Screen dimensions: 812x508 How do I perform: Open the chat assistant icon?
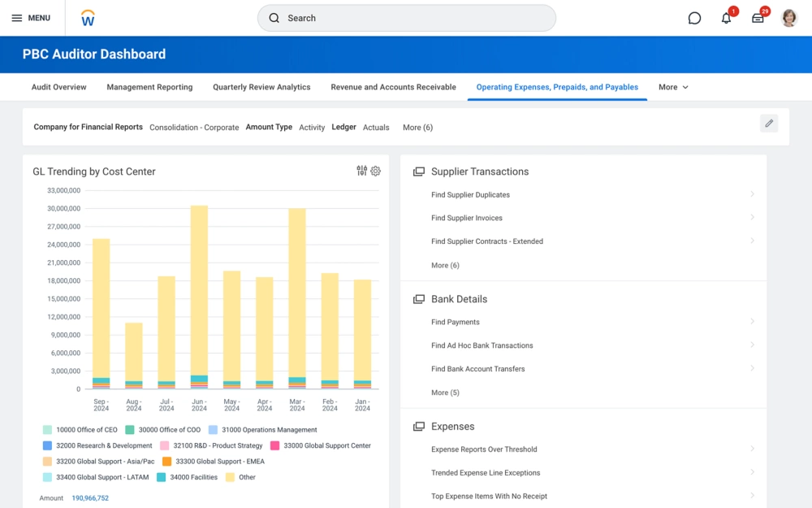[x=694, y=18]
